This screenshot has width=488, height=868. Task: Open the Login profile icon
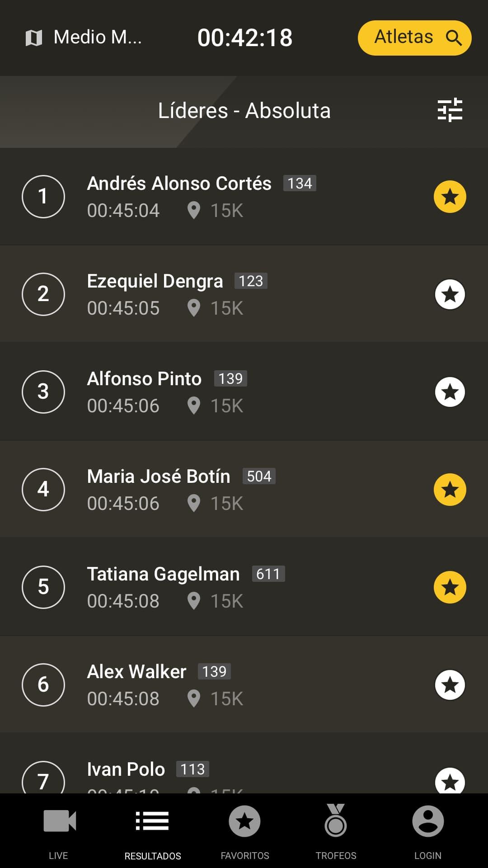[428, 821]
